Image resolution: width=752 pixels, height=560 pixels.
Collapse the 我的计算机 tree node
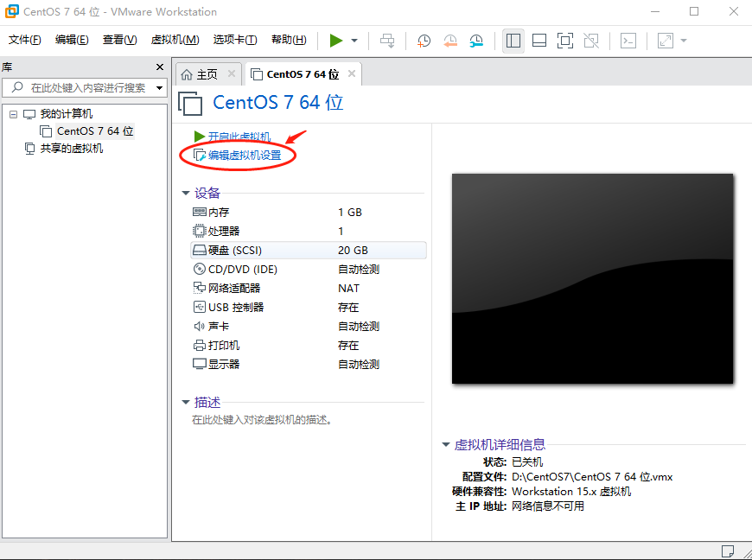[x=14, y=114]
